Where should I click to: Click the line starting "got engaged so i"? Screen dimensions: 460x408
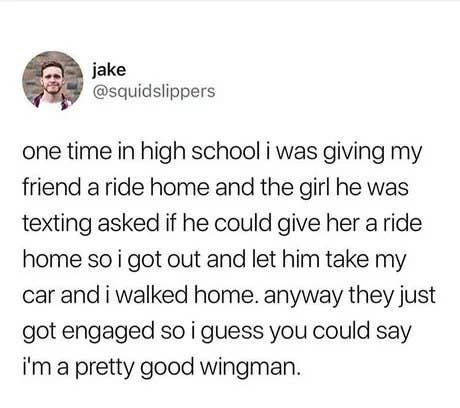tap(217, 333)
